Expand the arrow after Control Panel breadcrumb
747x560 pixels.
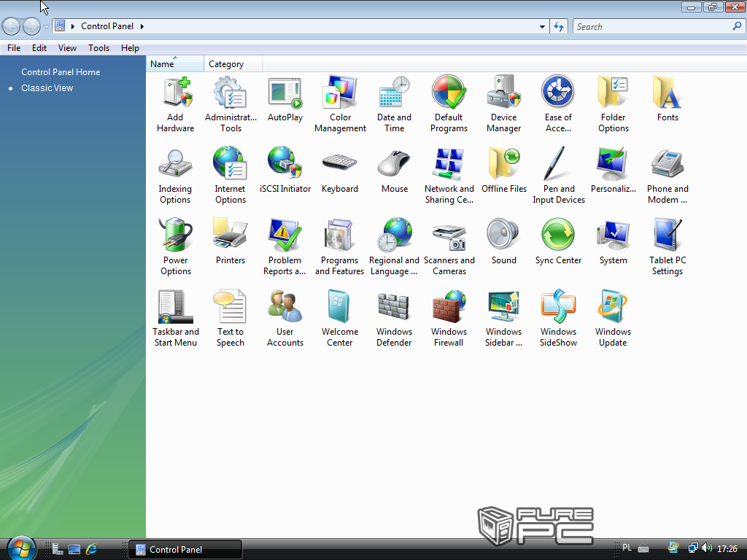tap(142, 27)
